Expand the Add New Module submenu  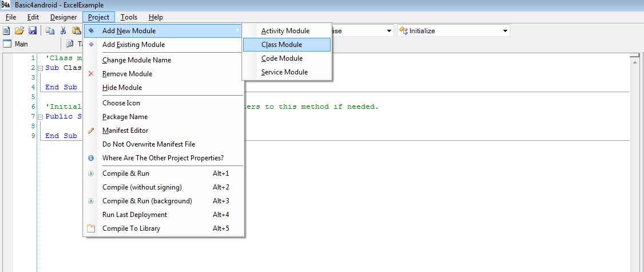click(x=163, y=31)
